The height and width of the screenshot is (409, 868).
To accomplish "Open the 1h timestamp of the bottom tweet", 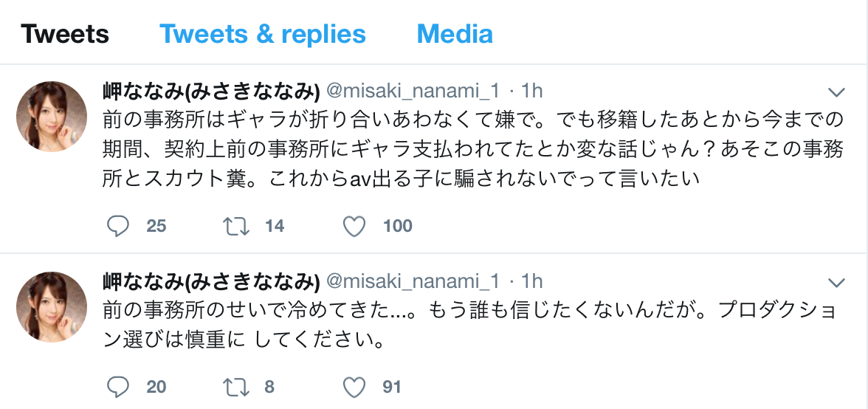I will click(532, 281).
